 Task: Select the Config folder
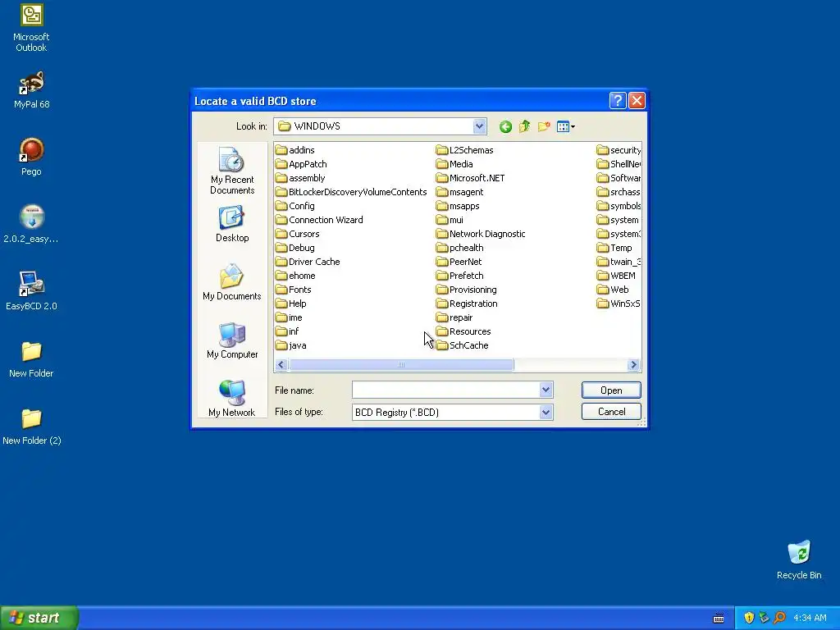click(x=295, y=206)
